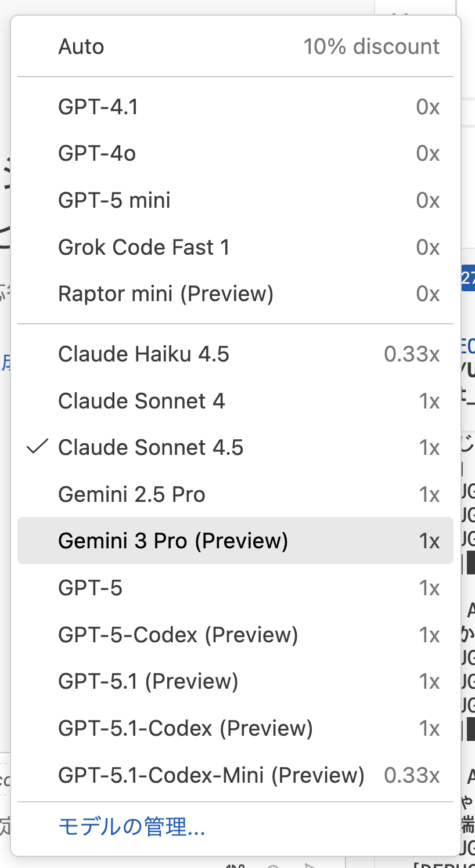Select highlighted Gemini 3 Pro (Preview)
The height and width of the screenshot is (868, 475).
173,541
